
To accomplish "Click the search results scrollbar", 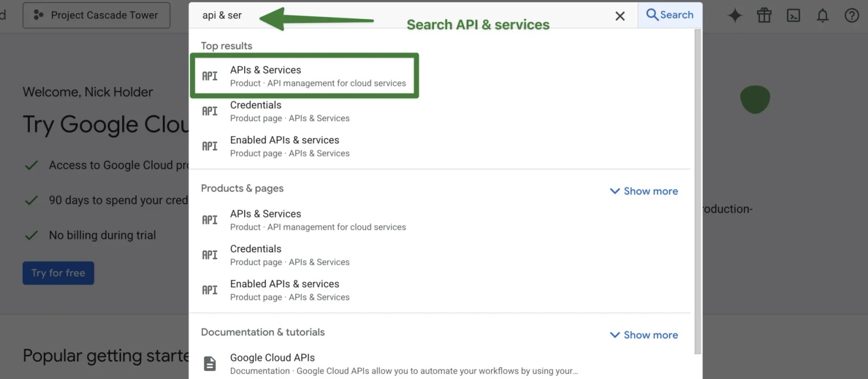I will tap(698, 192).
